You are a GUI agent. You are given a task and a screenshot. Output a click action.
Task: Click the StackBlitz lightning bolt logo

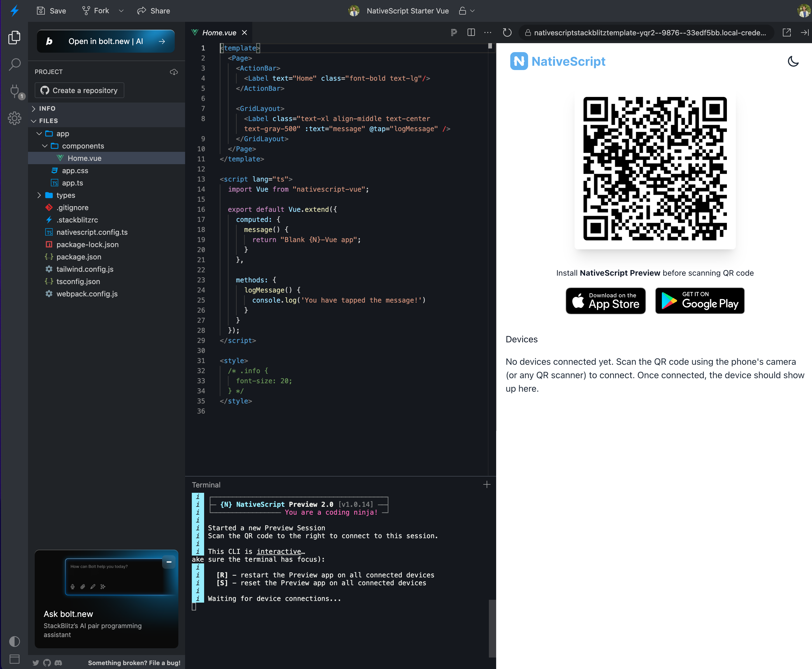[x=14, y=10]
